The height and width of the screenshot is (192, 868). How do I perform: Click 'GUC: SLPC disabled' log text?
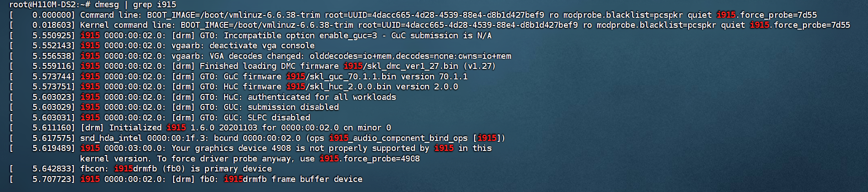tap(267, 118)
